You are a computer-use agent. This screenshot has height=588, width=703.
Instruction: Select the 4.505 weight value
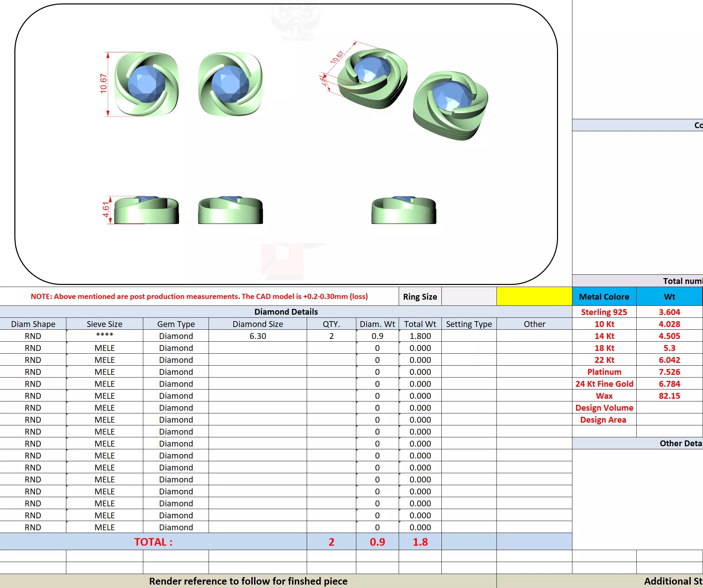point(669,336)
